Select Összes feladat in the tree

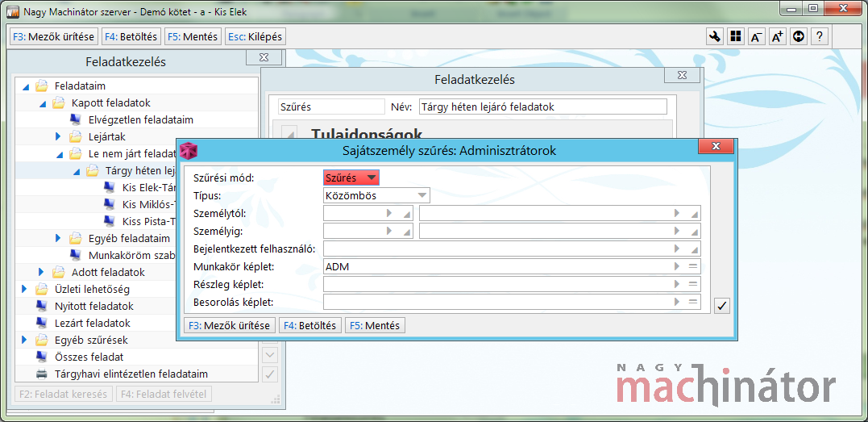point(89,357)
